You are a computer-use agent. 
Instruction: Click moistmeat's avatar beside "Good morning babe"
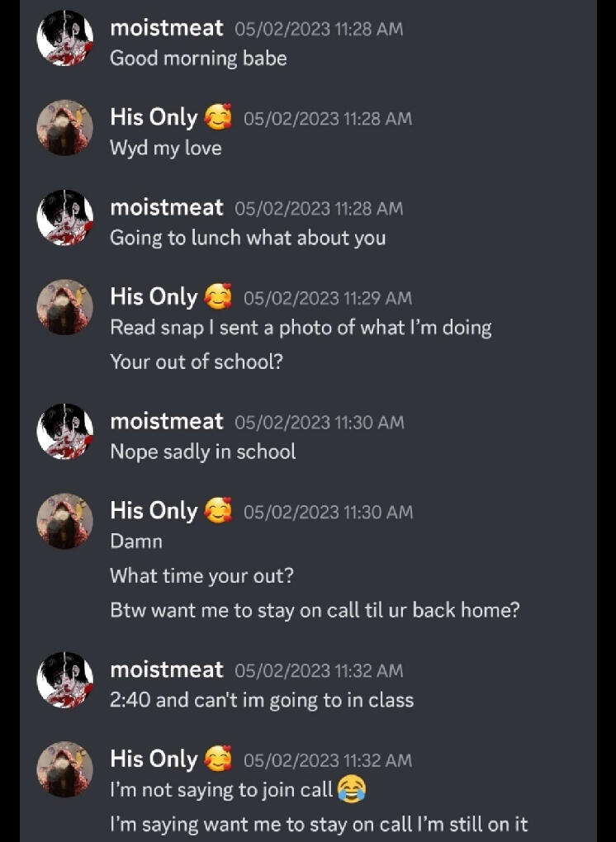click(x=65, y=38)
